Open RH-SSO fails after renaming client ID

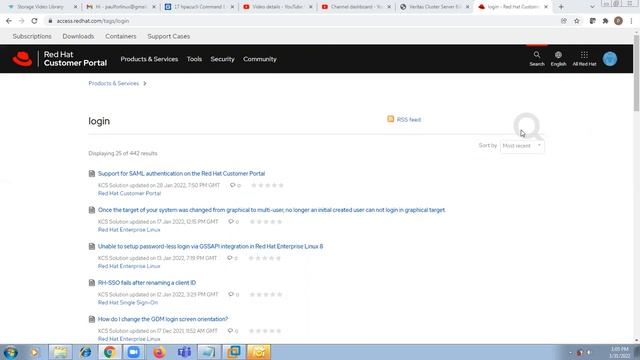coord(147,282)
